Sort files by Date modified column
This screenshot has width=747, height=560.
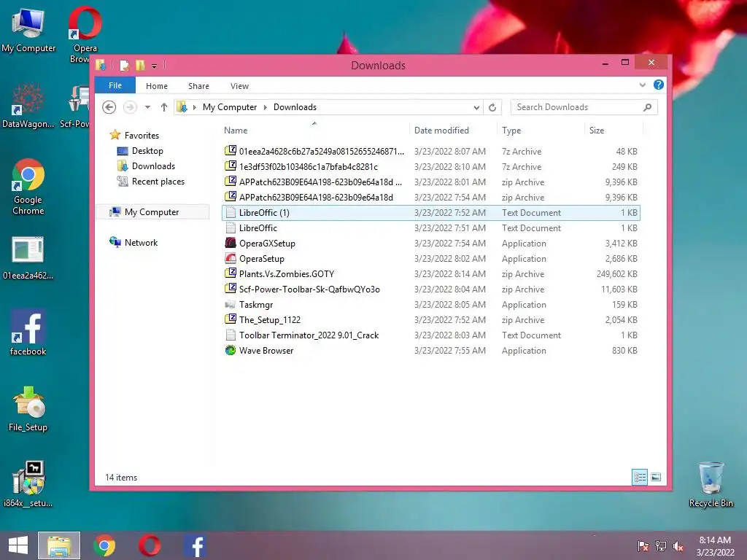point(441,131)
